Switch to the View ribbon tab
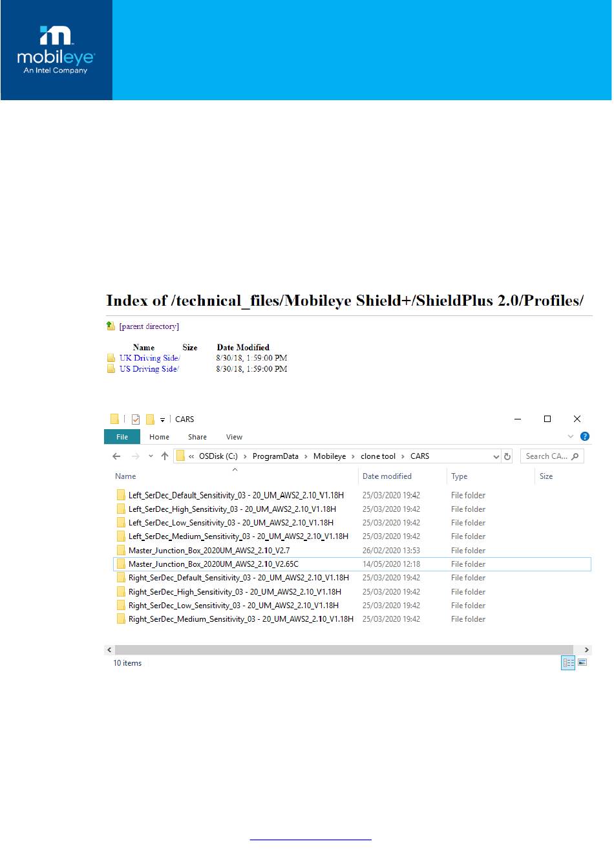Screen dimensions: 614x868 [x=234, y=437]
